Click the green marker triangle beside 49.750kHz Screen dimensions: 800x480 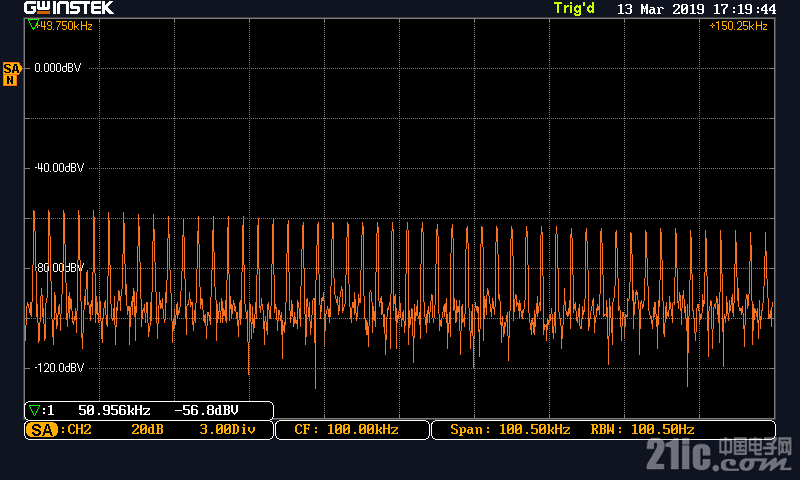(x=33, y=24)
